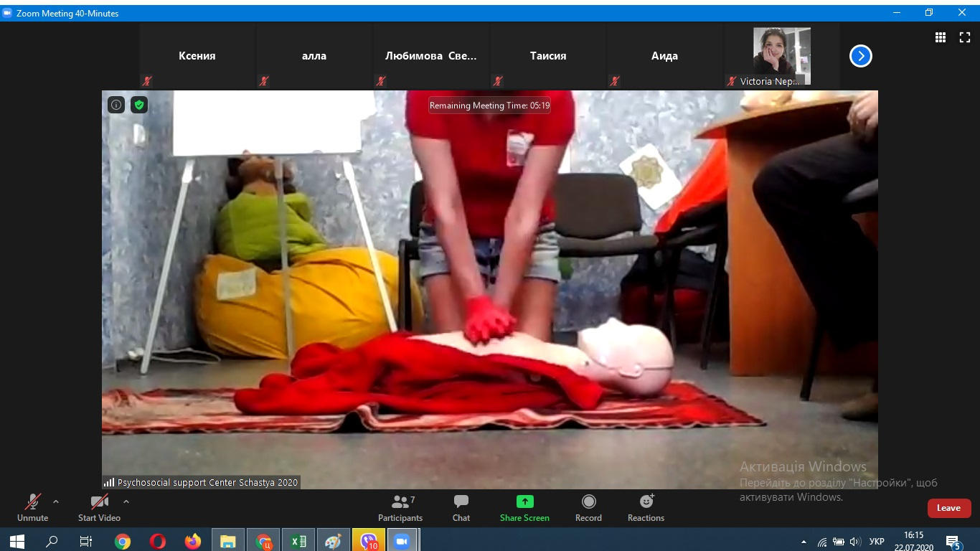The image size is (980, 551).
Task: Select Victoria Nep... video thumbnail
Action: 781,56
